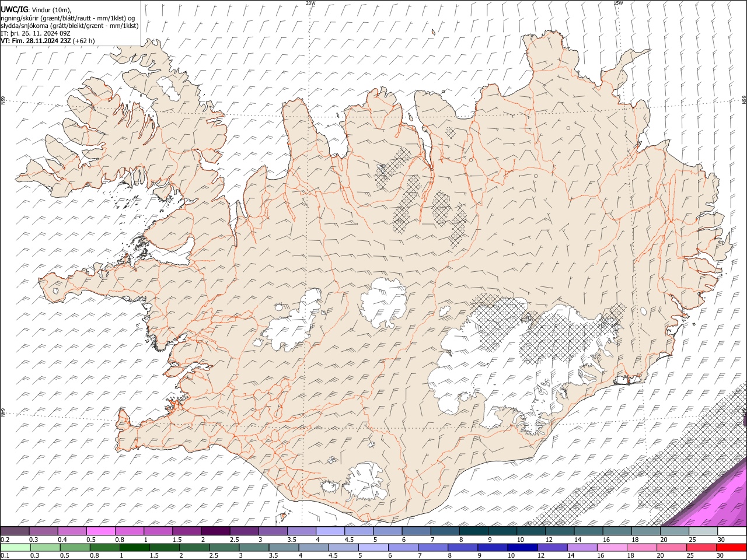Choose the teal 12 swatch in the upper legend row
The height and width of the screenshot is (560, 747).
(560, 531)
